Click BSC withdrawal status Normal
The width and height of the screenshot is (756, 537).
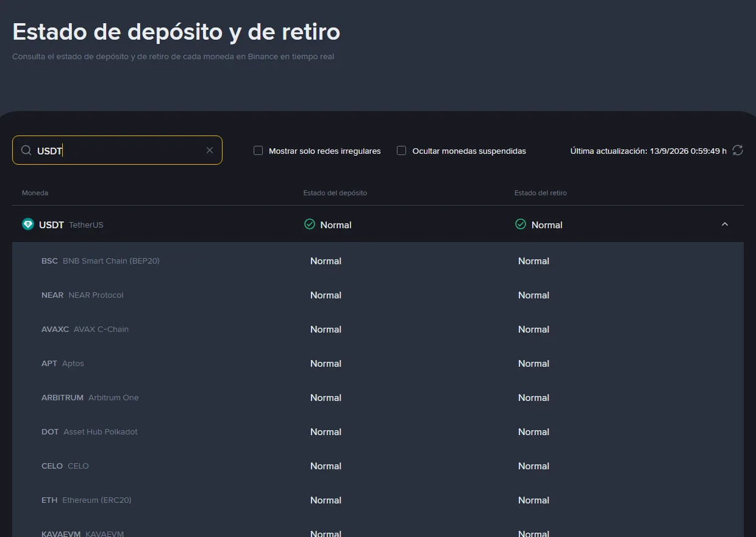533,261
